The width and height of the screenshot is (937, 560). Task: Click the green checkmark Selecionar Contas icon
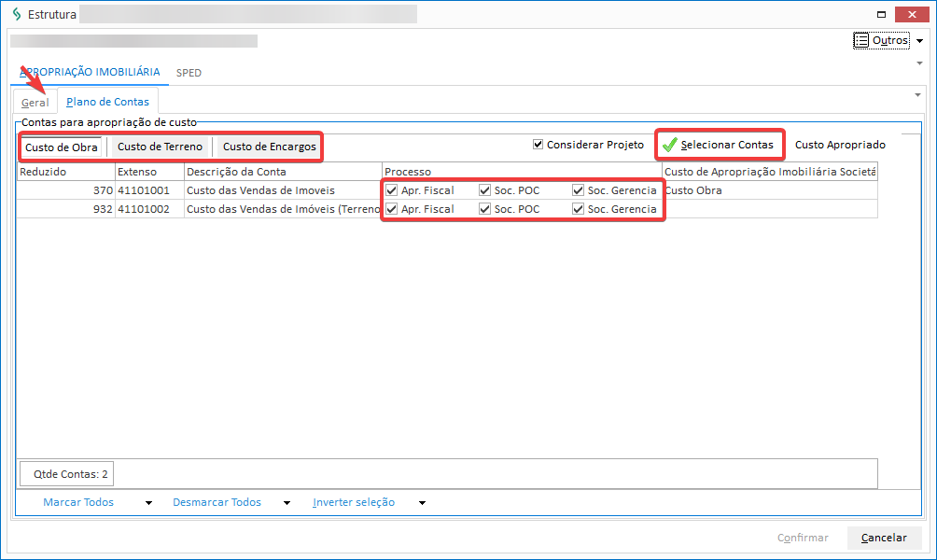click(x=669, y=146)
